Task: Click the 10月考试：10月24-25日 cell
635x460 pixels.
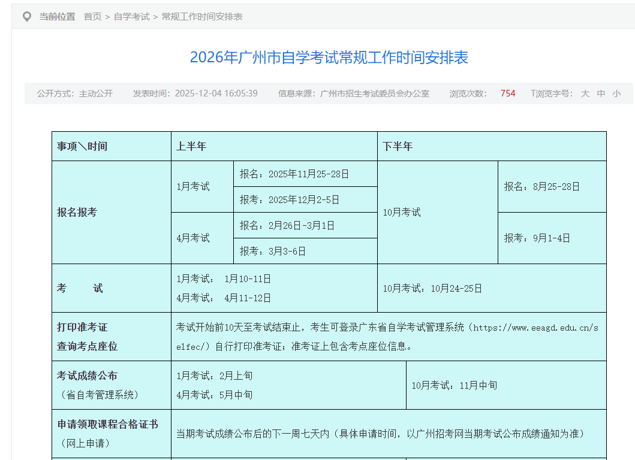Action: click(432, 288)
